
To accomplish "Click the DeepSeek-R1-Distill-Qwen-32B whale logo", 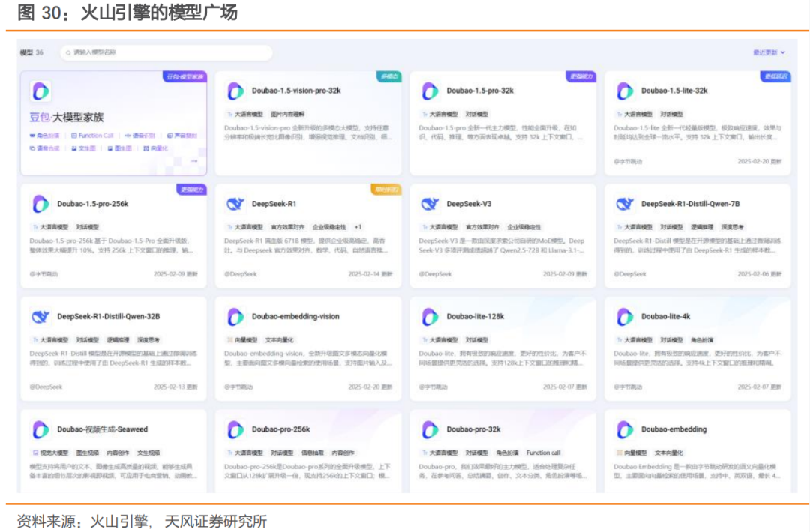I will pyautogui.click(x=40, y=317).
